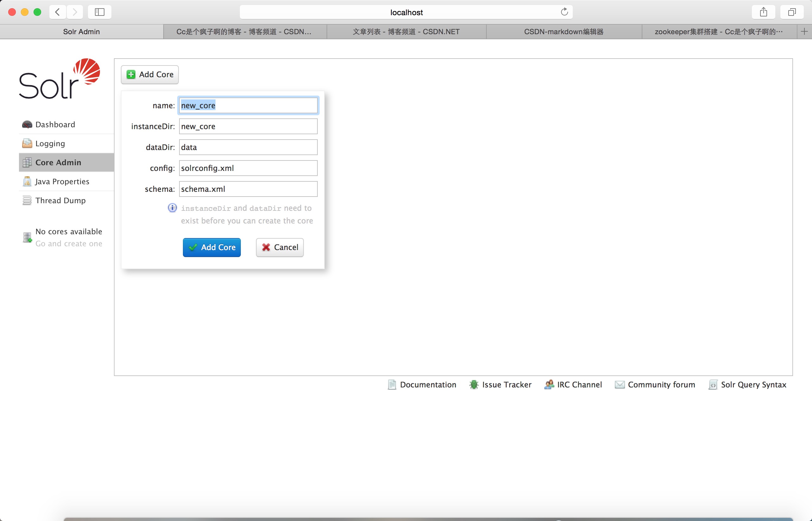The image size is (812, 521).
Task: Click the IRC Channel people icon
Action: [x=549, y=385]
